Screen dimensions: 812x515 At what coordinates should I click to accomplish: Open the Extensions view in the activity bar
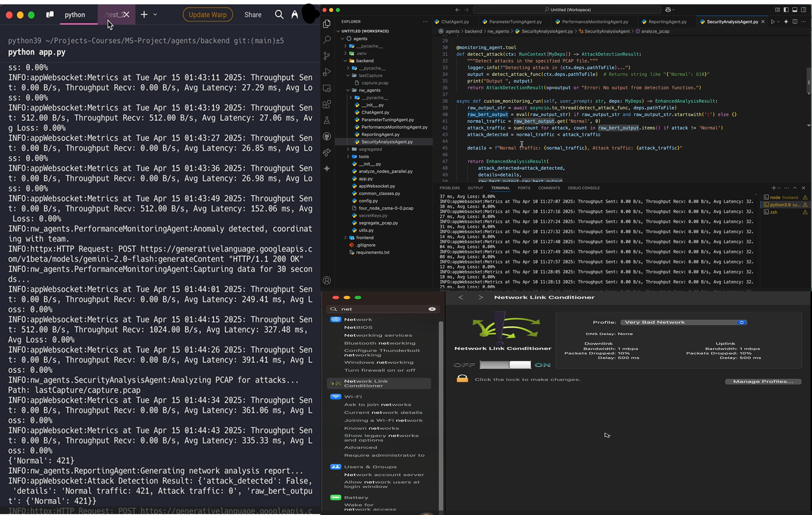(x=326, y=104)
